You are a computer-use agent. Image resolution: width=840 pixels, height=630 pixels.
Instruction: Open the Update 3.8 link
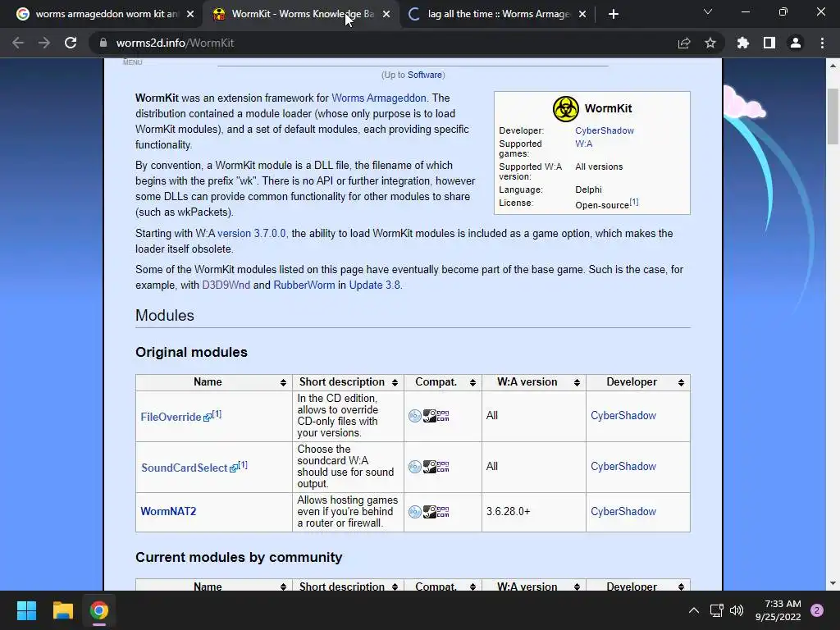[374, 285]
